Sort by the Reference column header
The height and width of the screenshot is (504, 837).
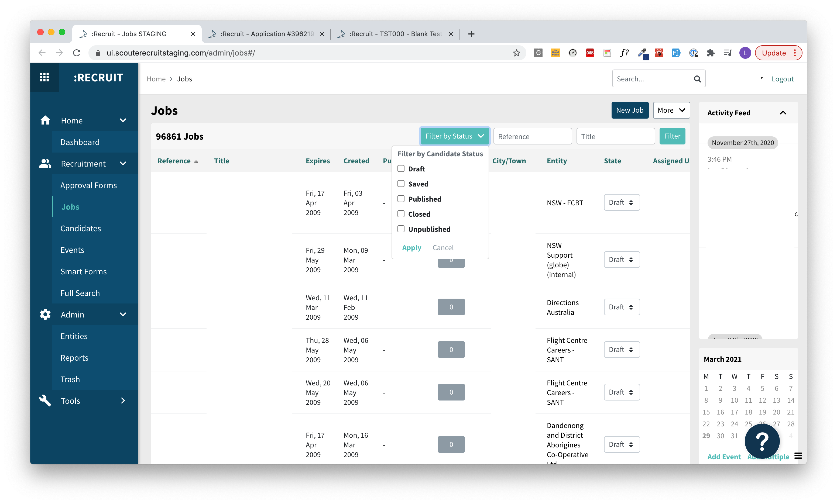point(174,161)
